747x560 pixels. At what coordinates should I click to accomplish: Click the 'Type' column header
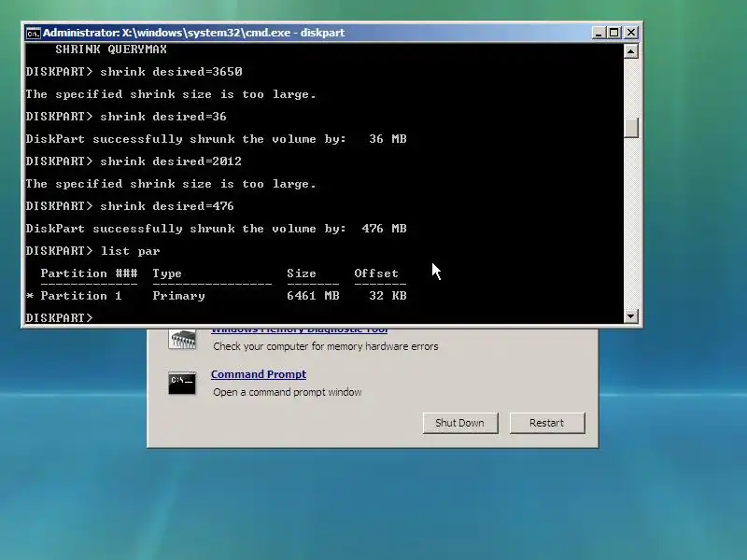coord(167,273)
